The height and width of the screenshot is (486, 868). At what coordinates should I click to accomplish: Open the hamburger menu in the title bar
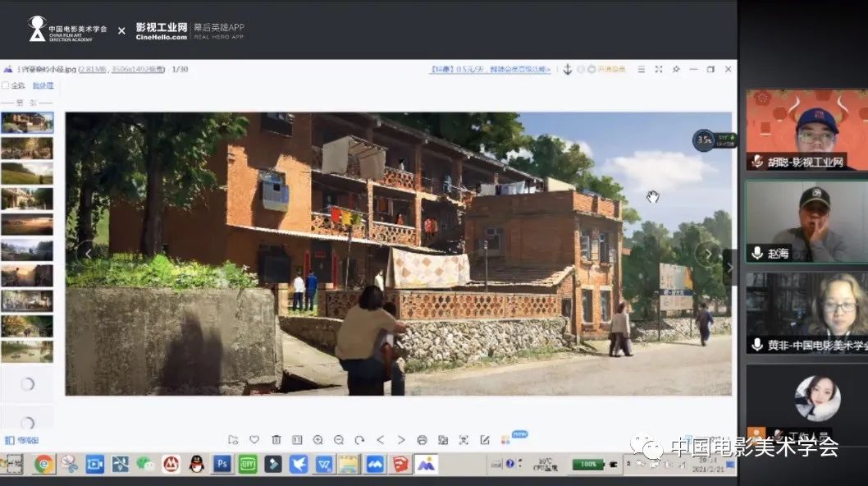click(642, 70)
